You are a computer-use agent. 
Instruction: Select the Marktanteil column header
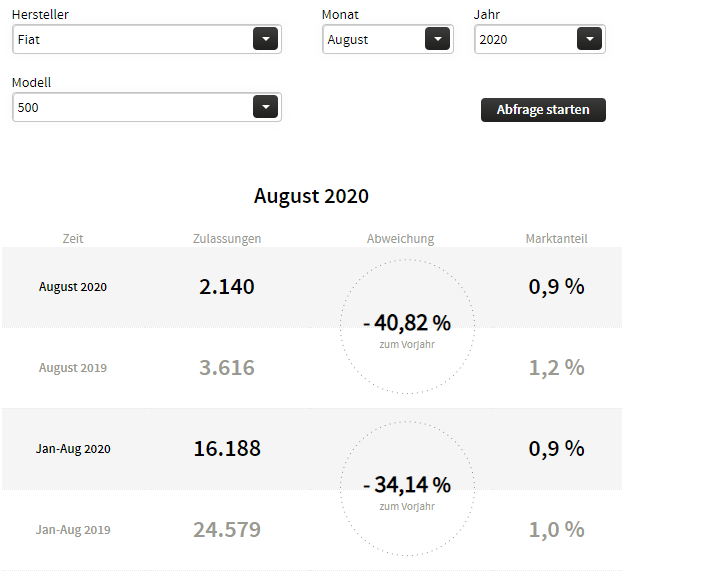556,239
